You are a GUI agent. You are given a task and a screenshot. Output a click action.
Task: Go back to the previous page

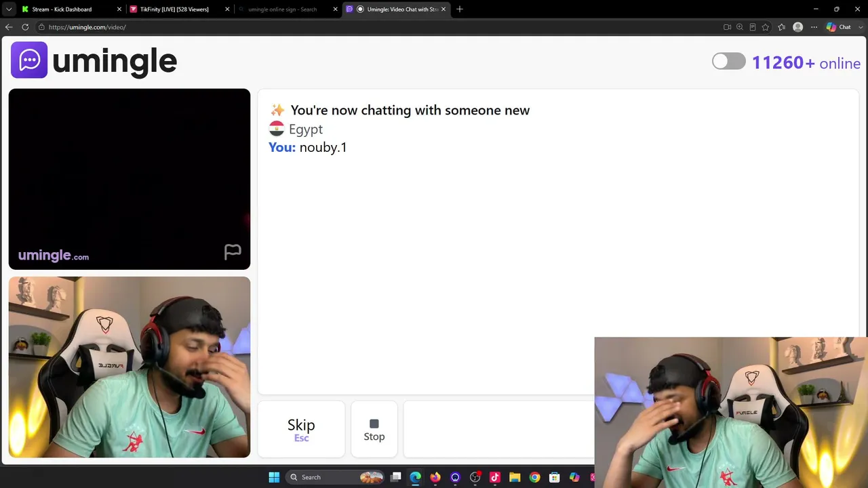pos(9,27)
